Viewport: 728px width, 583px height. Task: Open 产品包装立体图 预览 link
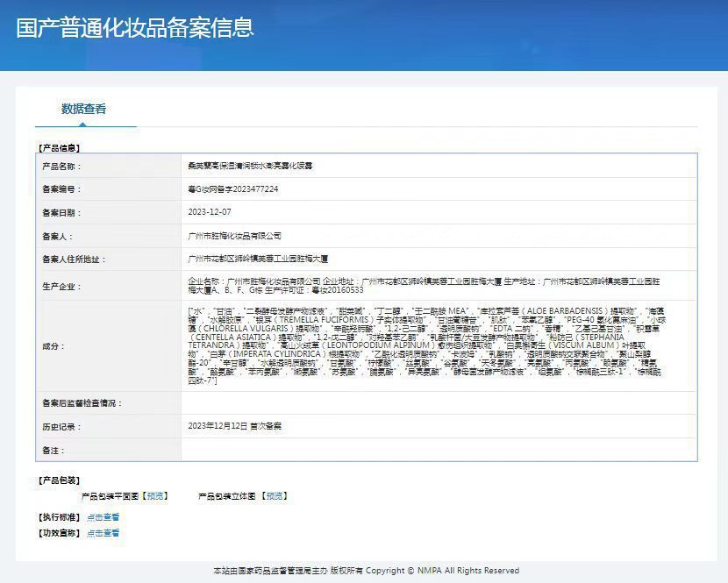click(x=275, y=496)
